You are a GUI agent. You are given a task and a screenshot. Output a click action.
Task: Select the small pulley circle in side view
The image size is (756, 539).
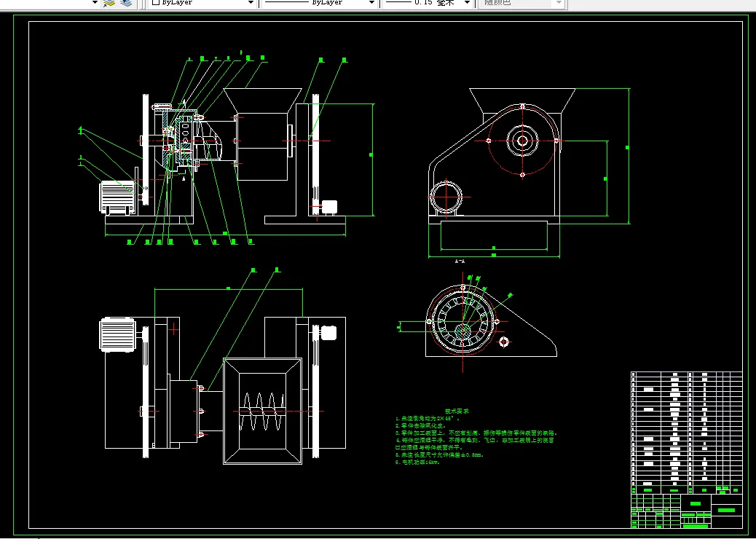446,197
